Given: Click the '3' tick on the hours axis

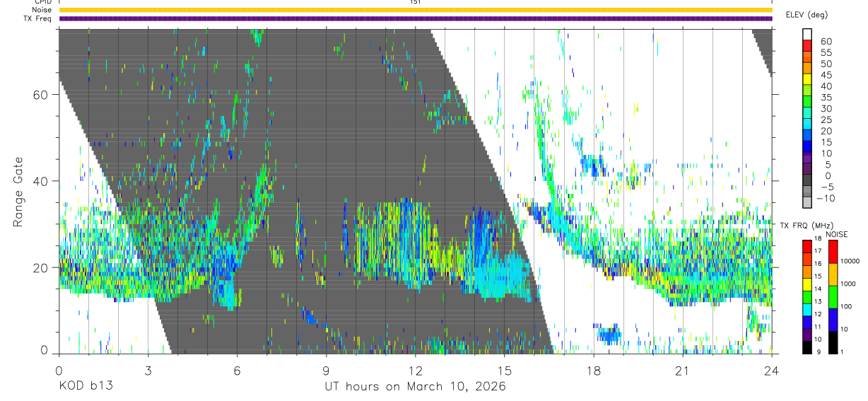Looking at the screenshot, I should click(x=148, y=371).
